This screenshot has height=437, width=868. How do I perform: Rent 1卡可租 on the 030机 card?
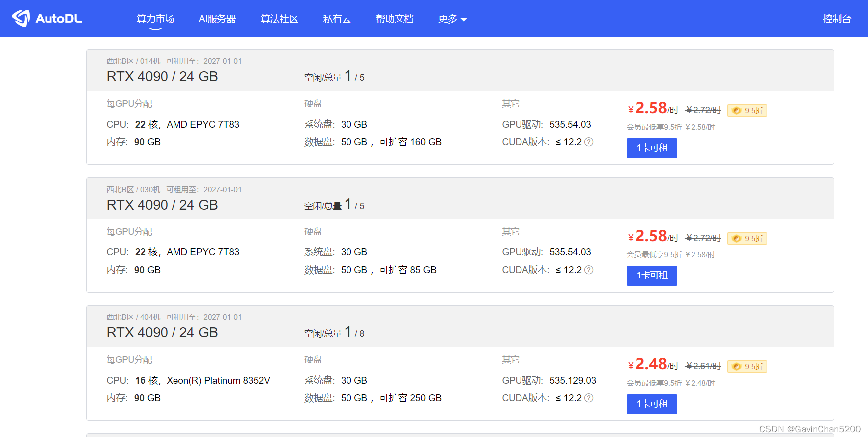[x=652, y=275]
